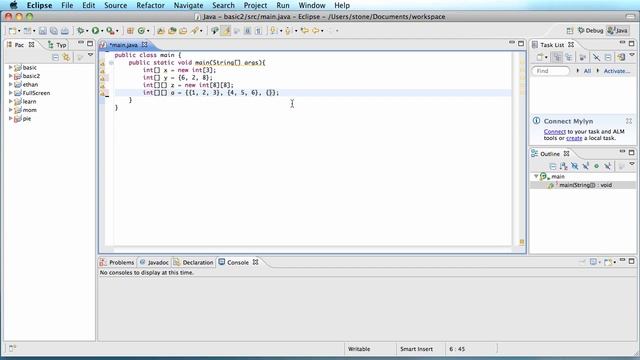Expand the basic project tree

(x=11, y=67)
